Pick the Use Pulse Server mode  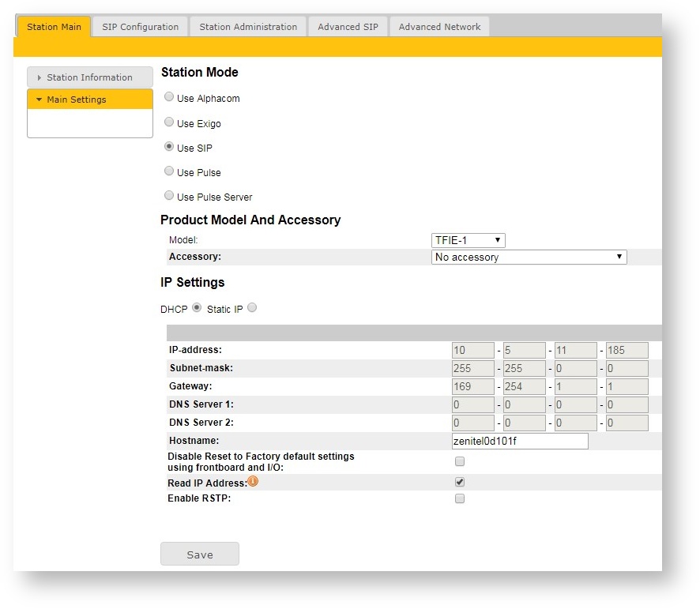coord(169,196)
